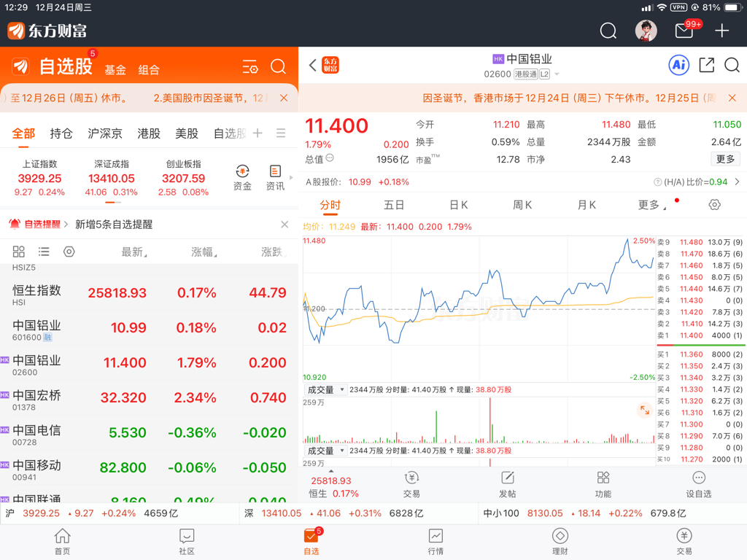Open 理财 wealth tab in bottom bar
Viewport: 747px width, 560px height.
point(560,542)
